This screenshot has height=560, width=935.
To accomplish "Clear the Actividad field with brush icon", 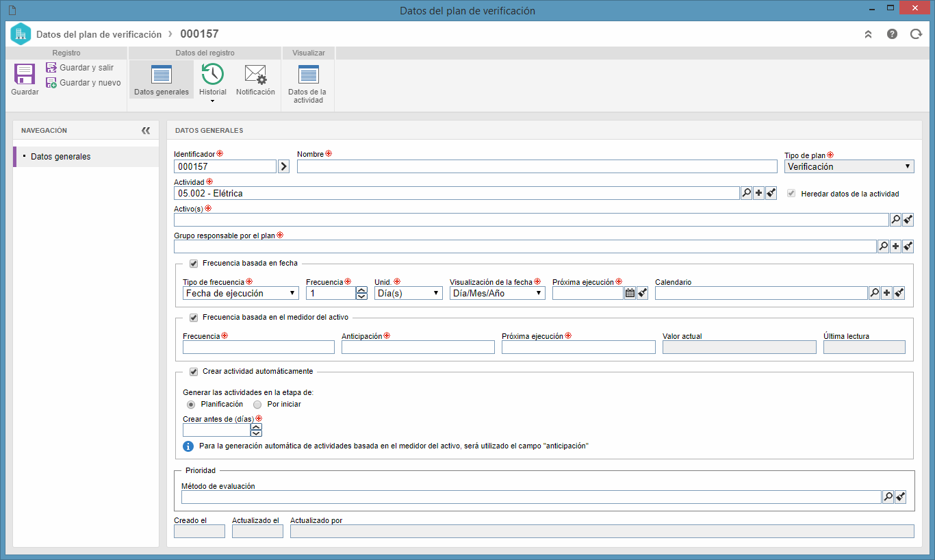I will pyautogui.click(x=771, y=193).
